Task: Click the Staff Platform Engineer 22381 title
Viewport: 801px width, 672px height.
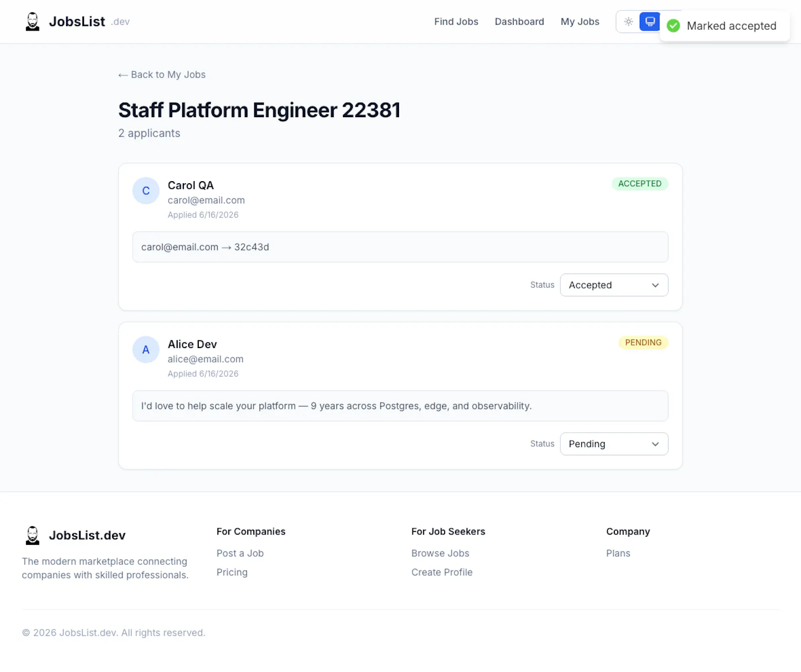Action: 259,110
